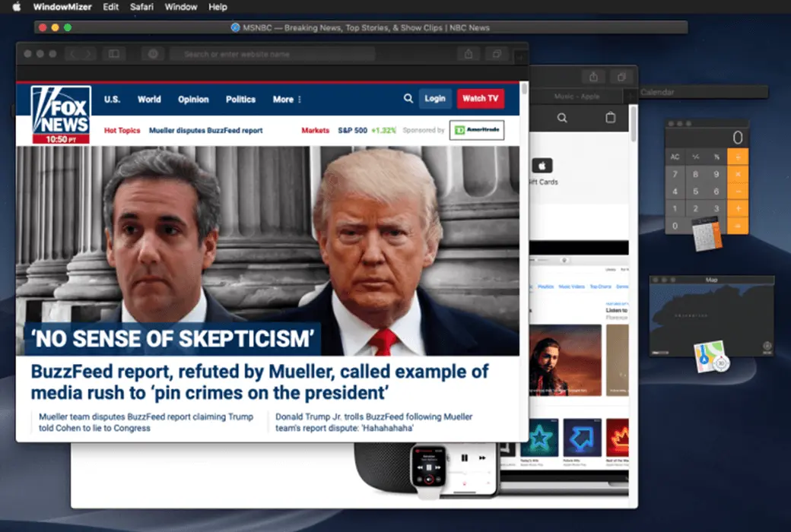Go back in the Fox News Safari window
Screen dimensions: 791x532
(x=73, y=54)
